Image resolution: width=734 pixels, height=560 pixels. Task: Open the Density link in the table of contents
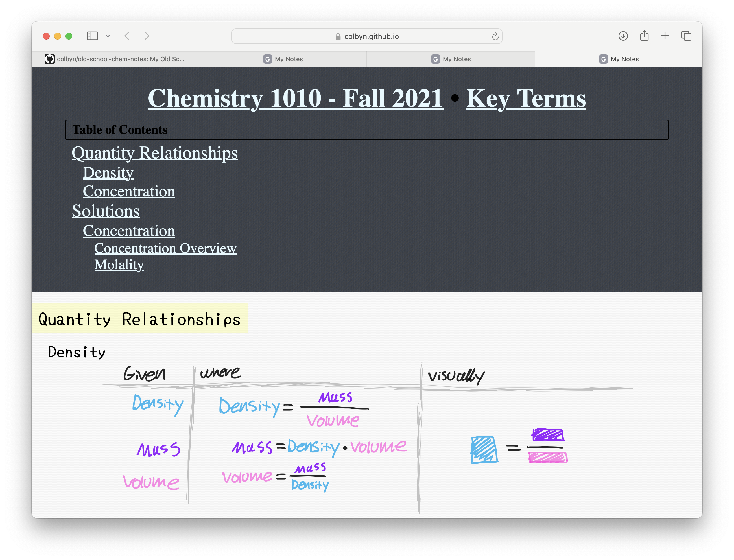(x=108, y=173)
